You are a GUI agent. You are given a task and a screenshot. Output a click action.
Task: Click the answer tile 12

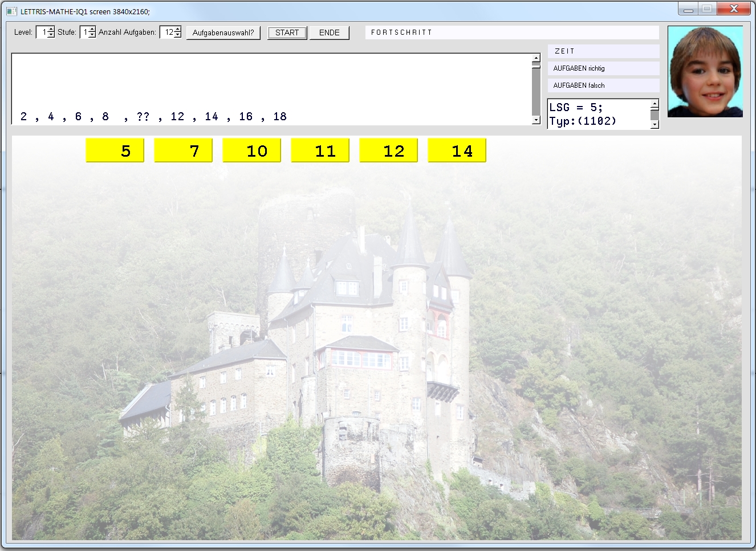pyautogui.click(x=388, y=150)
